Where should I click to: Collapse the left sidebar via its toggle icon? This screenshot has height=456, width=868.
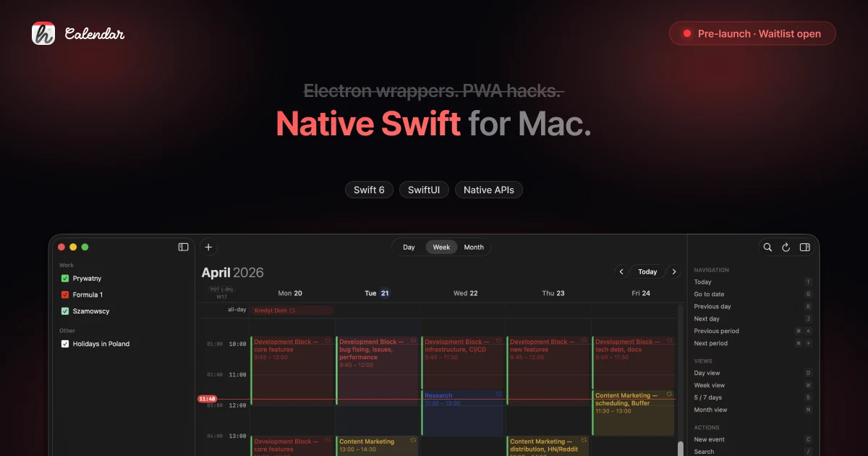(x=183, y=247)
